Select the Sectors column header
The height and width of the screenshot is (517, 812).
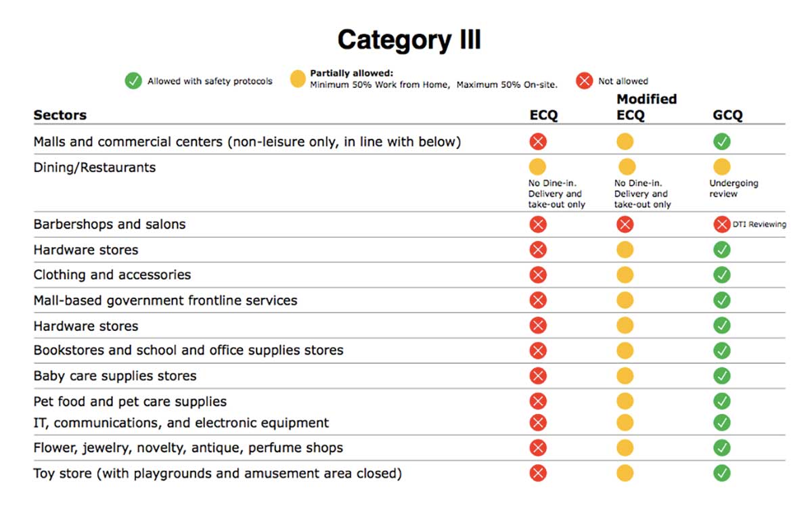click(x=60, y=115)
